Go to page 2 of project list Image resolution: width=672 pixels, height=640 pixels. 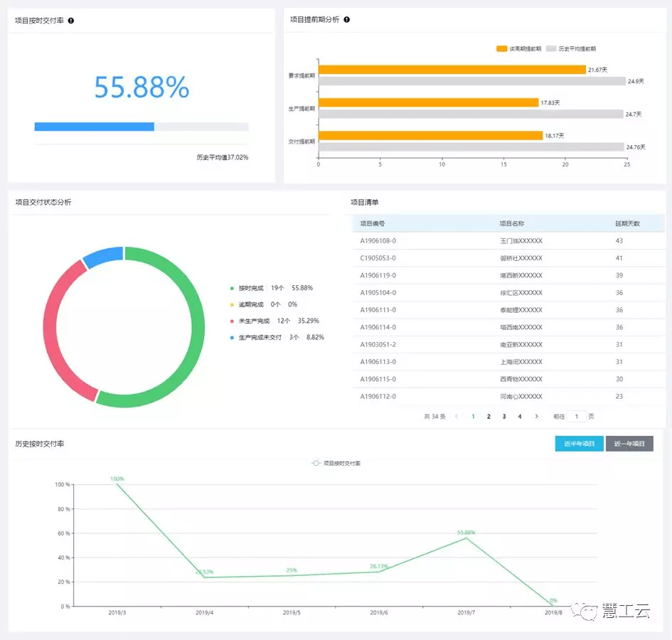point(489,416)
